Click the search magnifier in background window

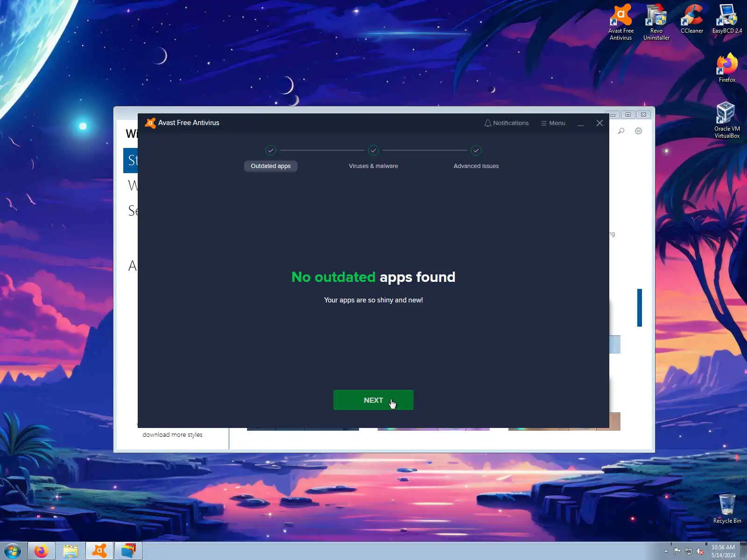pos(621,131)
